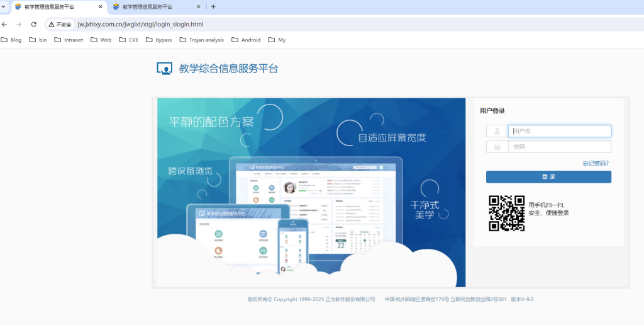This screenshot has width=644, height=325.
Task: Click the lock icon beside password field
Action: [497, 147]
